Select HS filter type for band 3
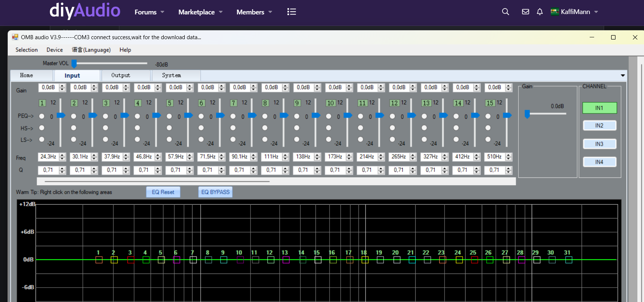 coord(106,128)
